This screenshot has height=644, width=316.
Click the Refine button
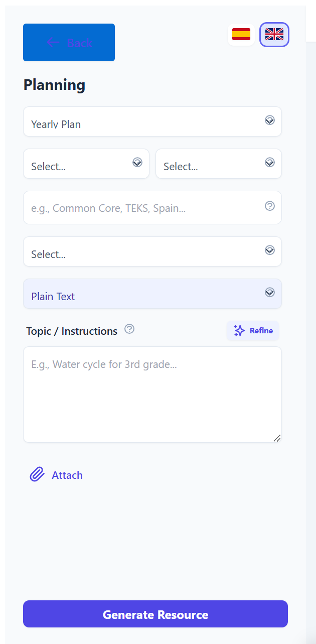pos(253,330)
